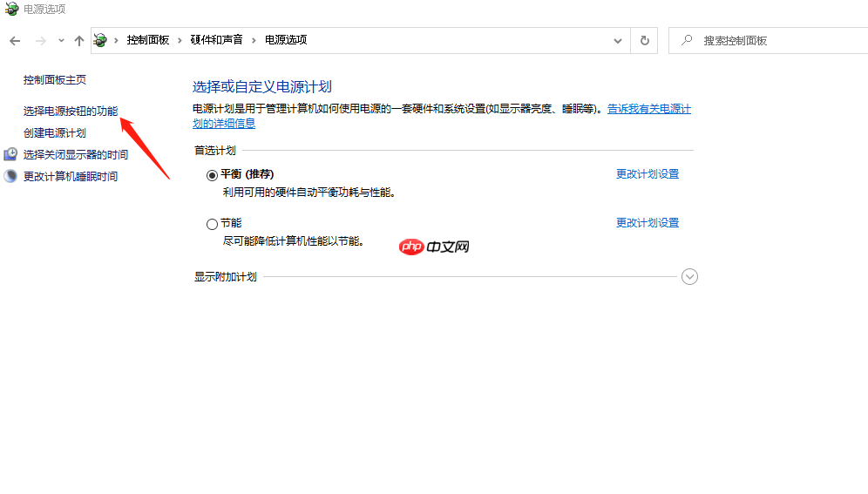Select 电源选项 breadcrumb
Image resolution: width=868 pixels, height=494 pixels.
(286, 40)
